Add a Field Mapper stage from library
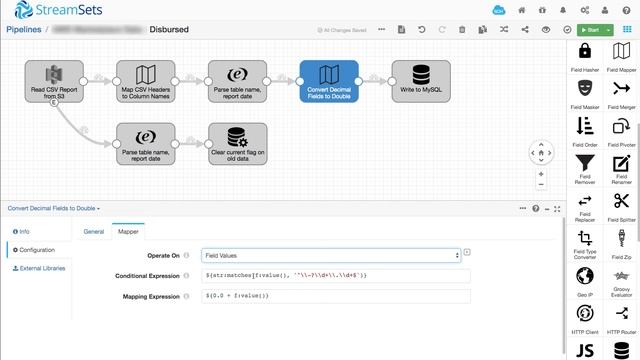640x360 pixels. click(621, 58)
